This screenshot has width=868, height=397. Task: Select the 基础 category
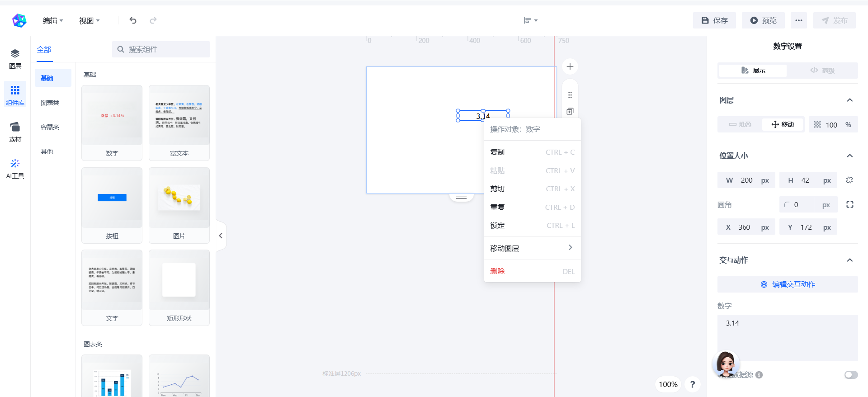[53, 78]
